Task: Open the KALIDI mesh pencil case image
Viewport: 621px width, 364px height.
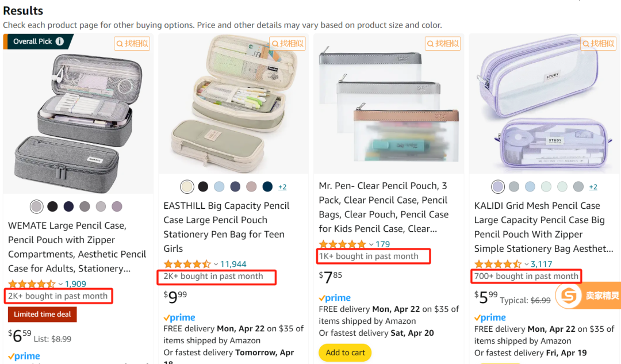Action: 544,104
